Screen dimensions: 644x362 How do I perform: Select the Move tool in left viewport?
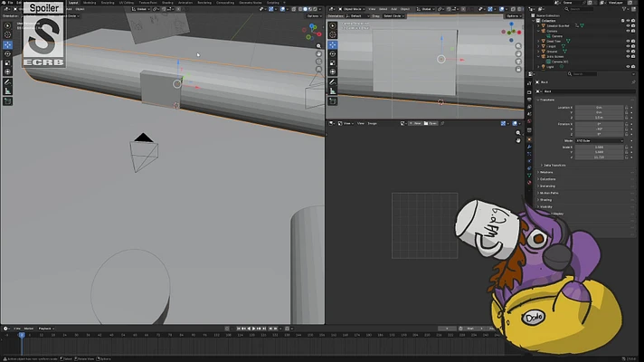(x=8, y=44)
